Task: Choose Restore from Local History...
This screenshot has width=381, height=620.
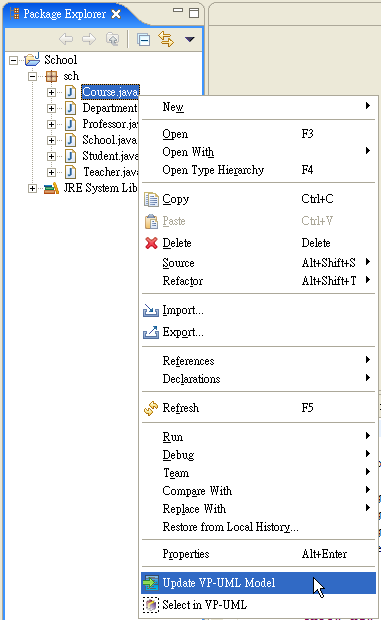Action: click(x=258, y=527)
